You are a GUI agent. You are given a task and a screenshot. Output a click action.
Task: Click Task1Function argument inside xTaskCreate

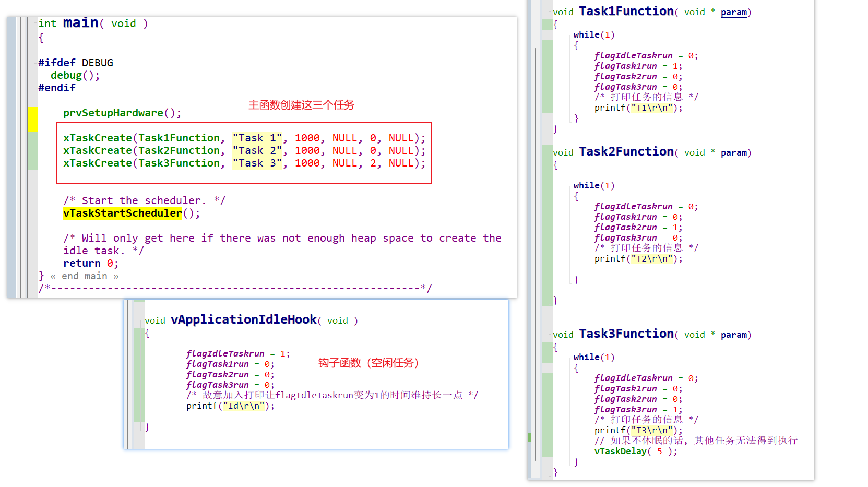point(179,138)
